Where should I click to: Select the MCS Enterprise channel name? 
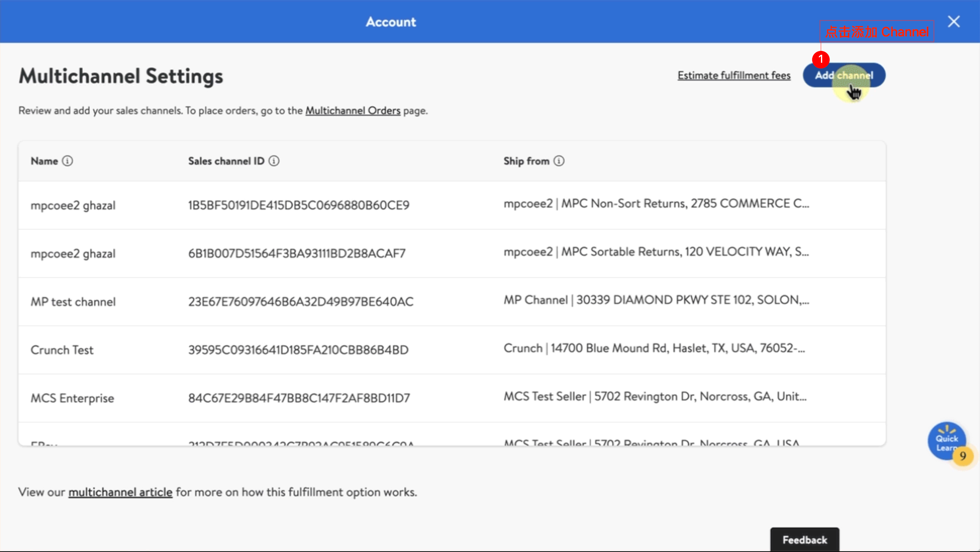[x=72, y=398]
